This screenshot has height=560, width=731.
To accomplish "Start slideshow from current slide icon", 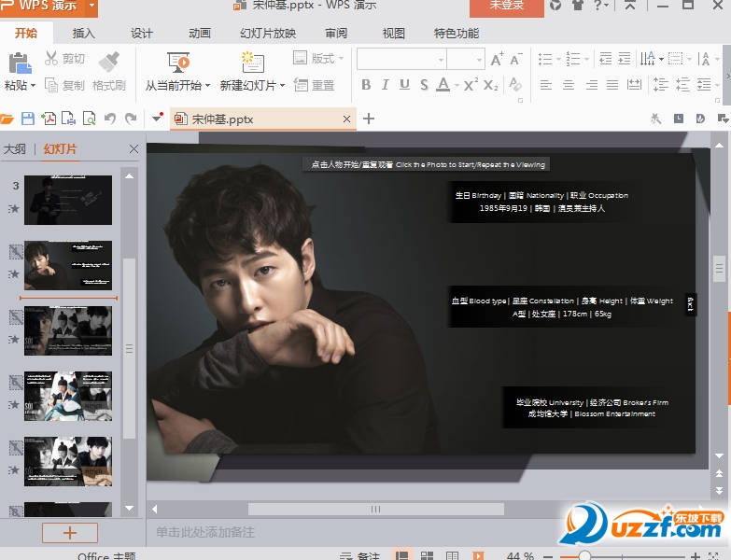I will [178, 63].
